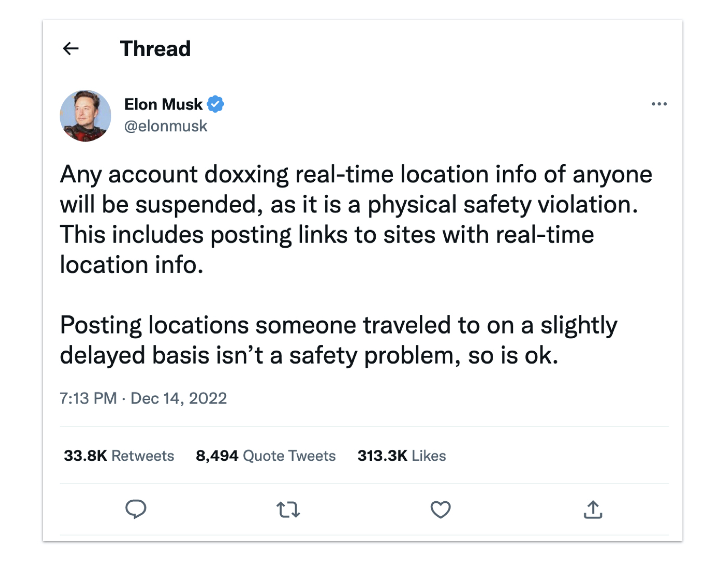This screenshot has height=561, width=728.
Task: Like the tweet using the heart icon
Action: [x=440, y=510]
